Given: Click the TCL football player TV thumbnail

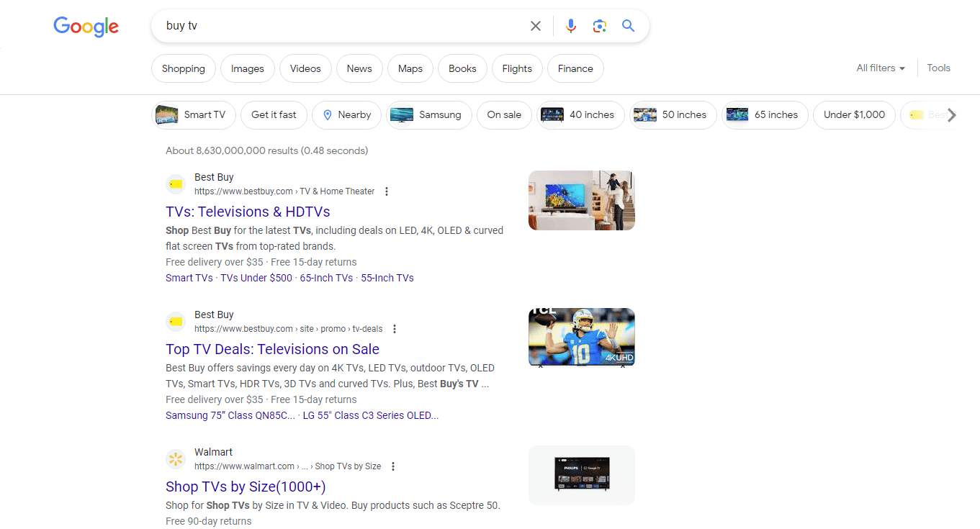Looking at the screenshot, I should [x=582, y=338].
